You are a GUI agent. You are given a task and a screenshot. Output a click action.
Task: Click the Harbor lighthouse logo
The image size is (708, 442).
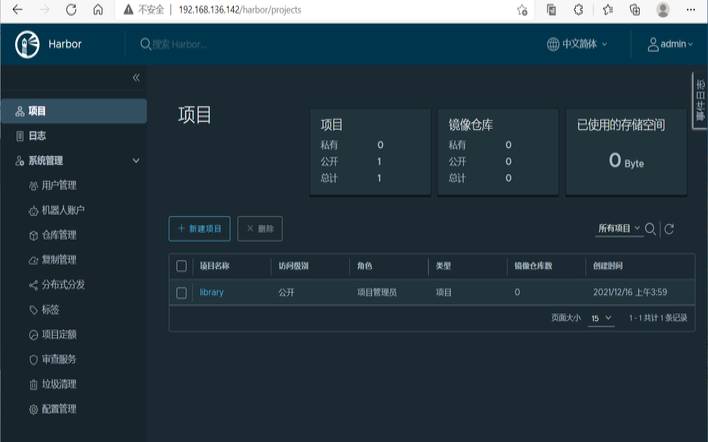tap(27, 44)
